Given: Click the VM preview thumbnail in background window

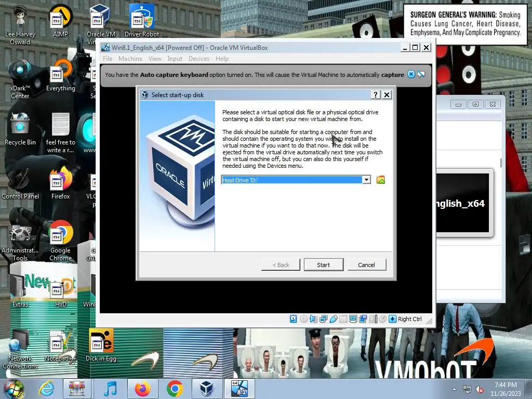Looking at the screenshot, I should point(463,203).
